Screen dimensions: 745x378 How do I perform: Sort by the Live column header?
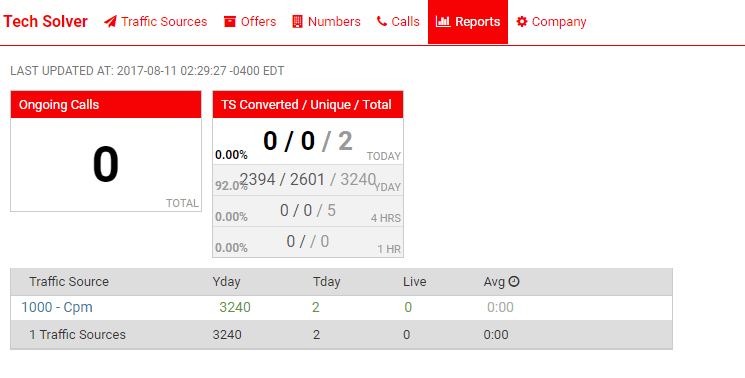[414, 282]
